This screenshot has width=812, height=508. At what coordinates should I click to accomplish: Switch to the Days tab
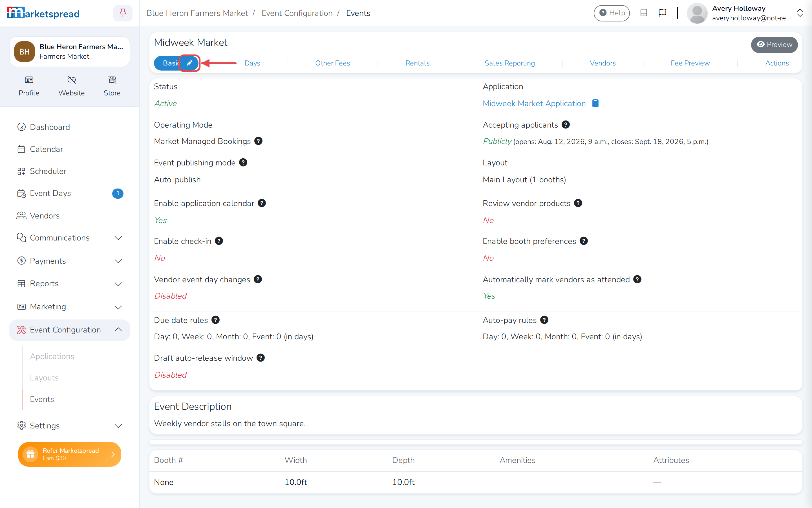click(252, 63)
